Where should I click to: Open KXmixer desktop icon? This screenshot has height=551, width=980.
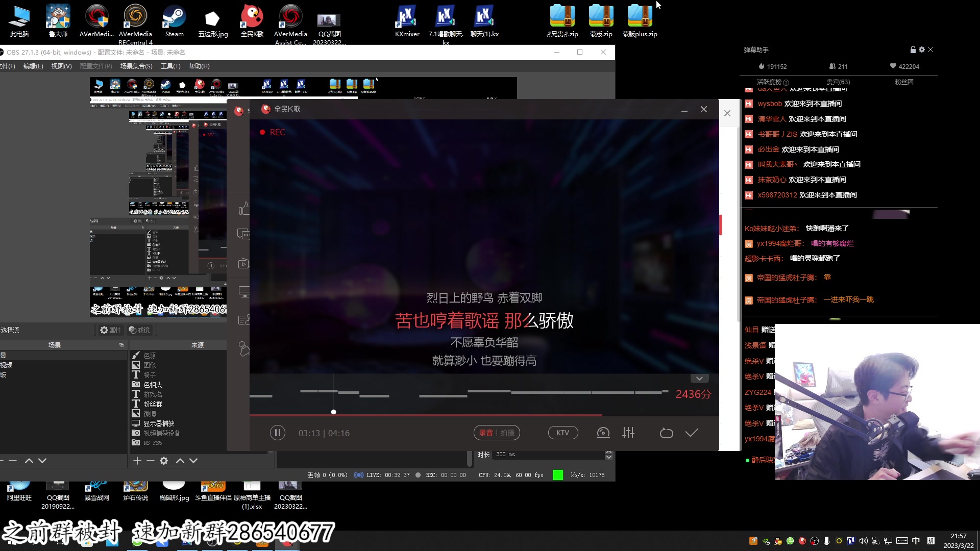[x=407, y=21]
